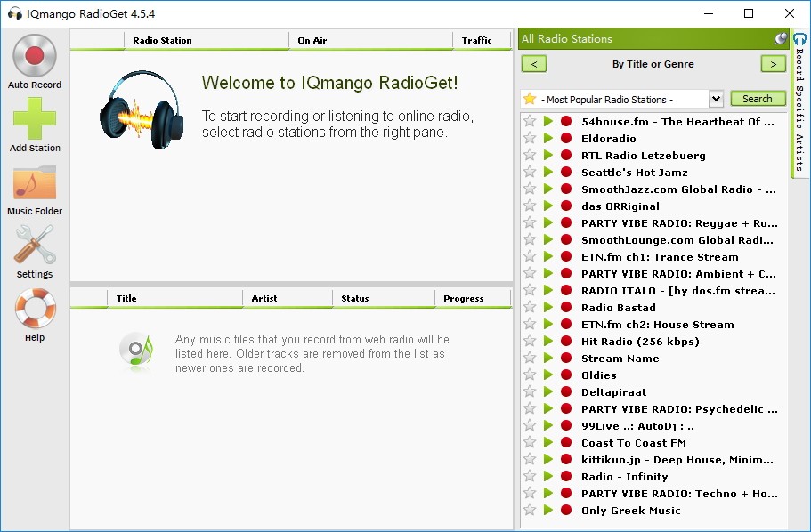Toggle favorite star for Oldies
Screen dimensions: 811x532
point(530,375)
